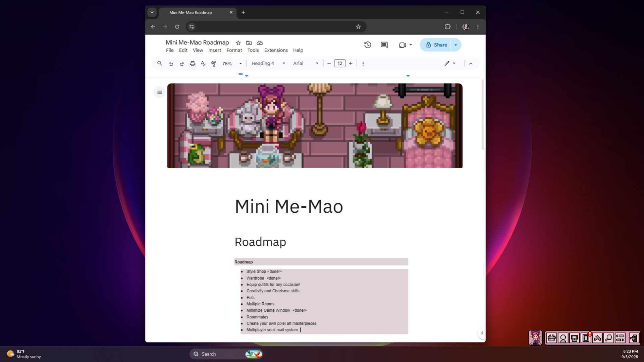Open the Extensions menu

[276, 50]
